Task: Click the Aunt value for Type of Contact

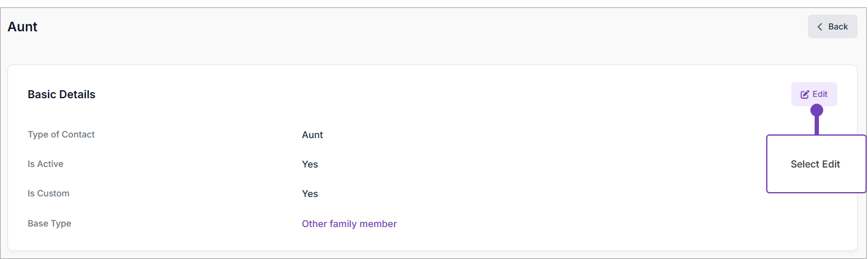Action: click(x=312, y=135)
